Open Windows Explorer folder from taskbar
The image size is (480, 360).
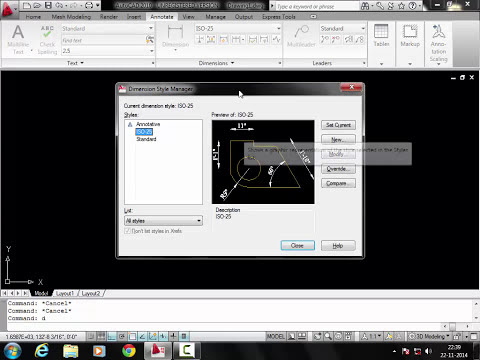pos(70,351)
